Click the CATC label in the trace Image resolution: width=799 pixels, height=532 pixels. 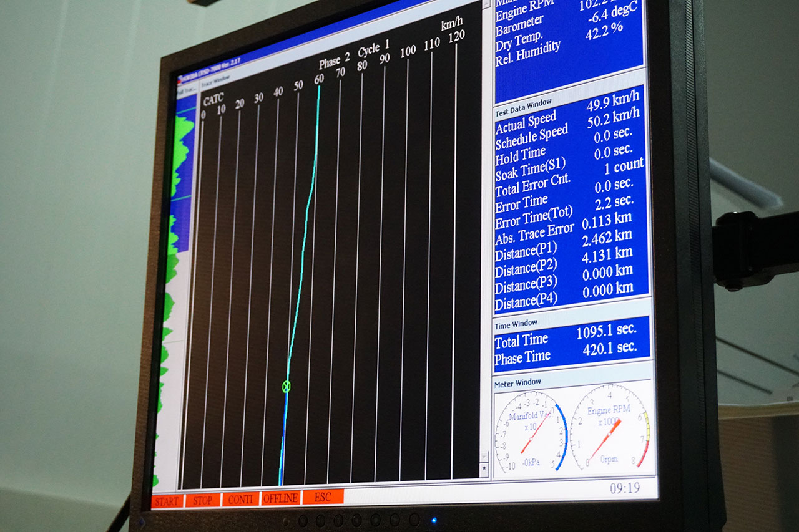coord(213,100)
